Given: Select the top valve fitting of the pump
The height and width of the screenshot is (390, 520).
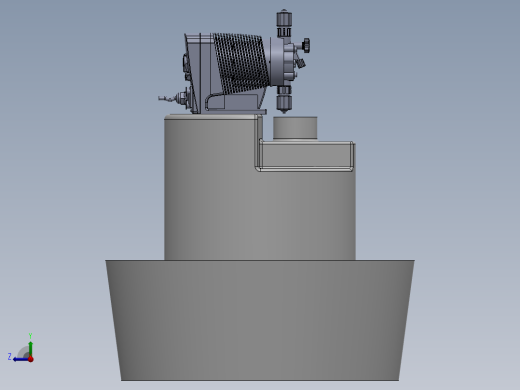Looking at the screenshot, I should (x=284, y=23).
